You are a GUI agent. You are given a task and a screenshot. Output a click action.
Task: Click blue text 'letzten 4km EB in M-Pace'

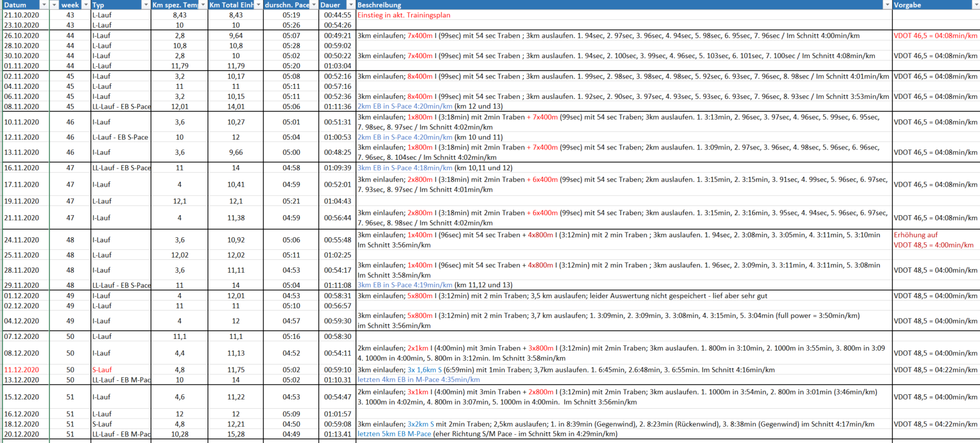419,380
